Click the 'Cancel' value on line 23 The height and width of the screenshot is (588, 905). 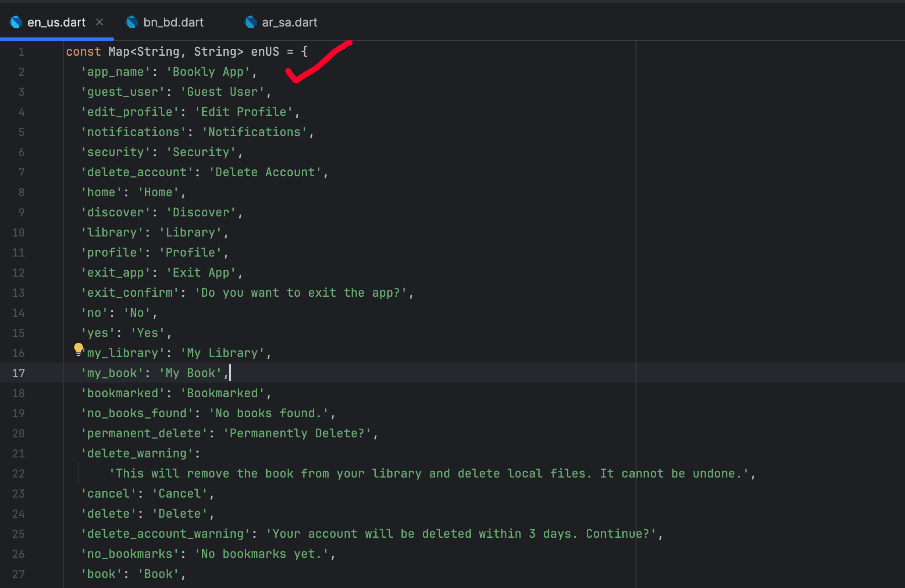coord(180,493)
